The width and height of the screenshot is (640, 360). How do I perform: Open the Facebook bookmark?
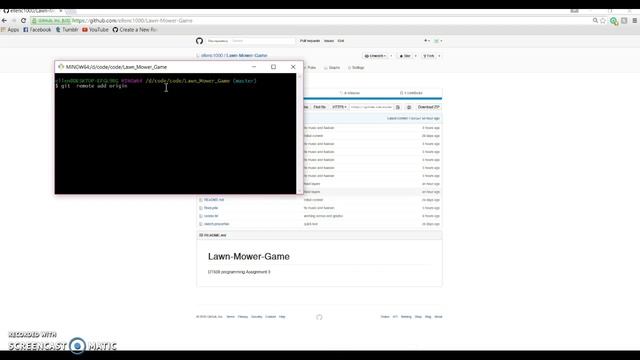pos(37,30)
